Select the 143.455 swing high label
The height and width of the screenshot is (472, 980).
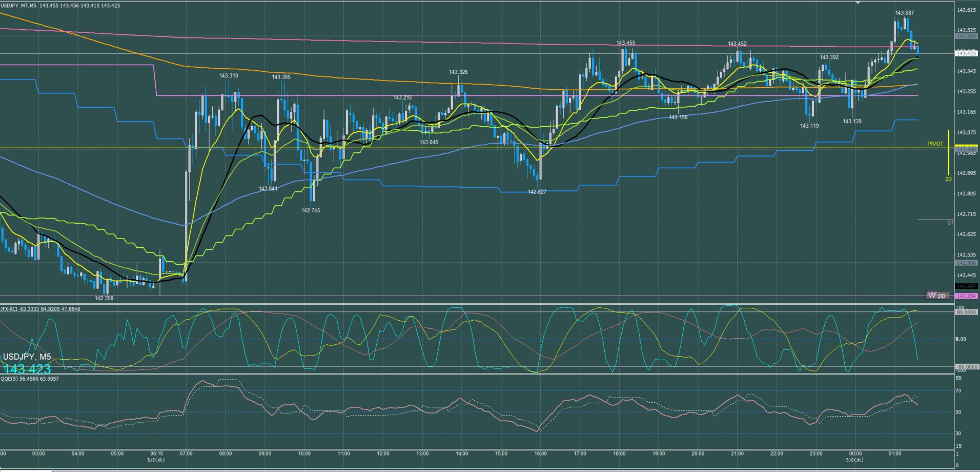point(626,43)
